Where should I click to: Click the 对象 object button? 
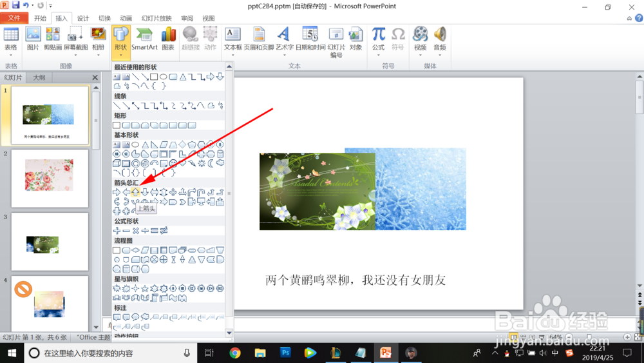click(355, 39)
